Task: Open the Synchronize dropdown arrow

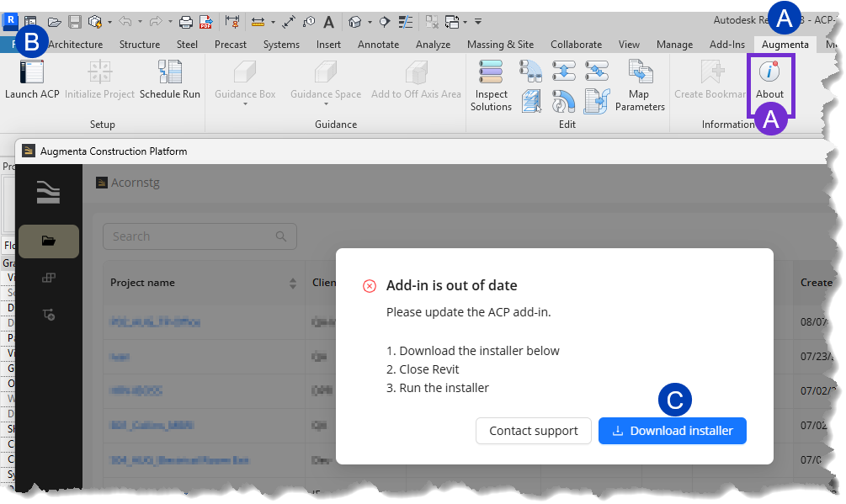Action: point(109,22)
